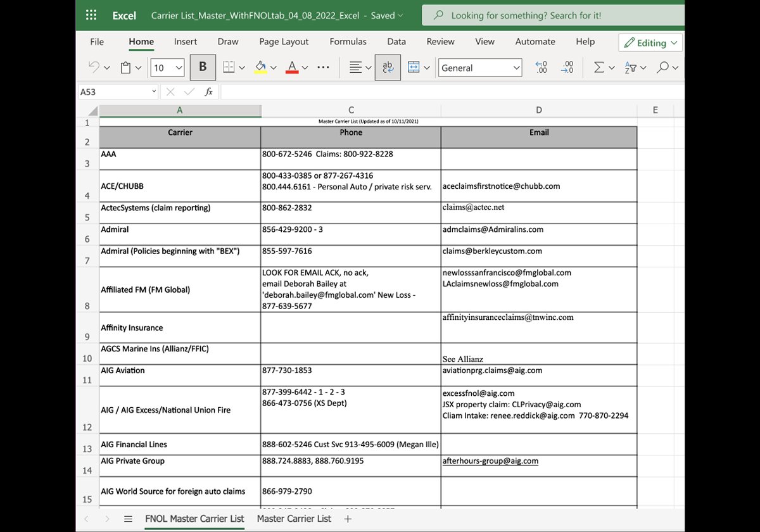Click the all sheets hamburger icon
Viewport: 760px width, 532px height.
point(128,519)
